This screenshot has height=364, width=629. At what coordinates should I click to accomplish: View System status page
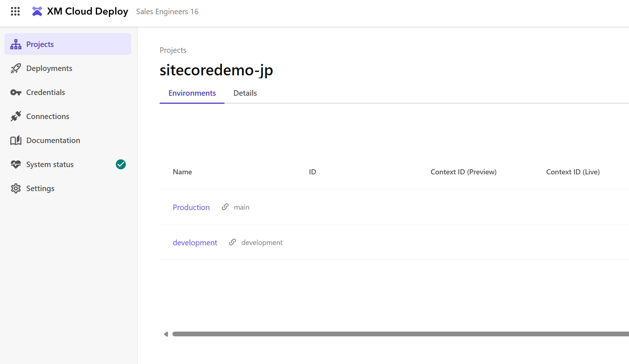[x=68, y=164]
